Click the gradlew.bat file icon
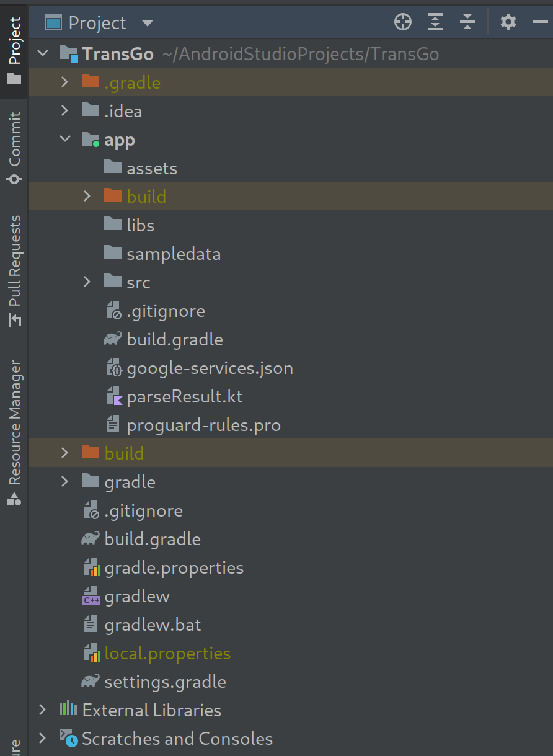This screenshot has height=756, width=553. pyautogui.click(x=91, y=625)
